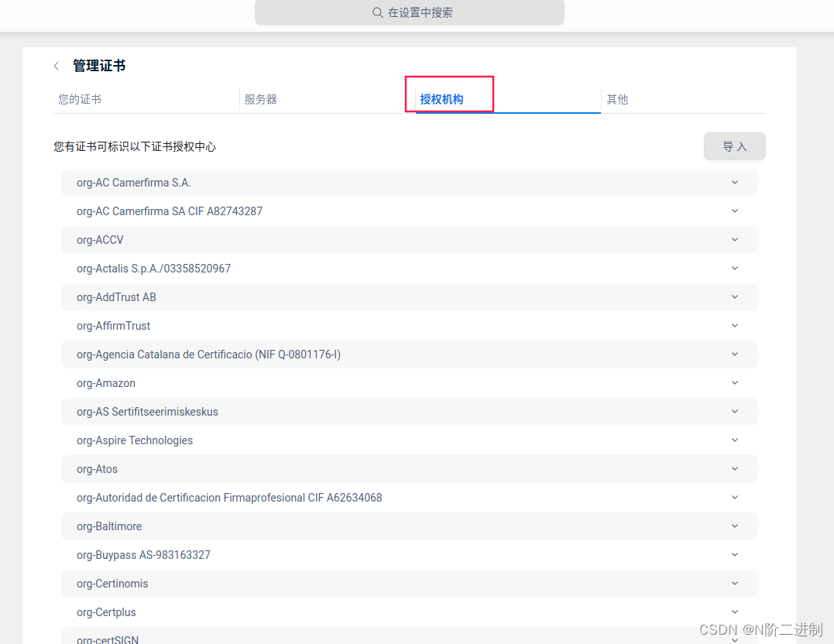Open the 服务器 tab
Image resolution: width=834 pixels, height=644 pixels.
(261, 99)
